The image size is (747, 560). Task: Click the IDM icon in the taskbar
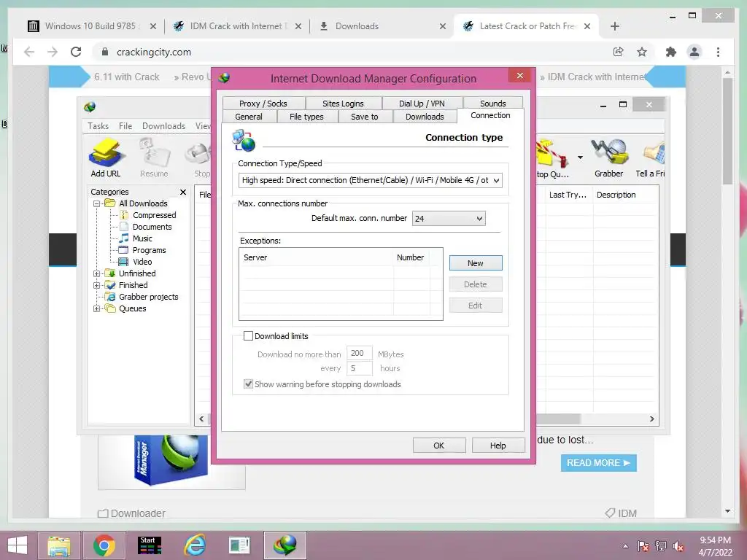285,545
